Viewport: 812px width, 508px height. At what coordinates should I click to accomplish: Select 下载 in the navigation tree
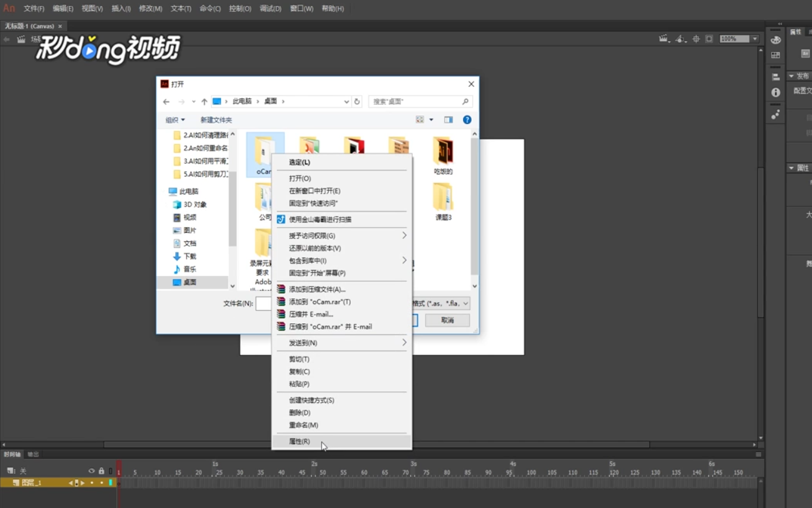(x=184, y=256)
